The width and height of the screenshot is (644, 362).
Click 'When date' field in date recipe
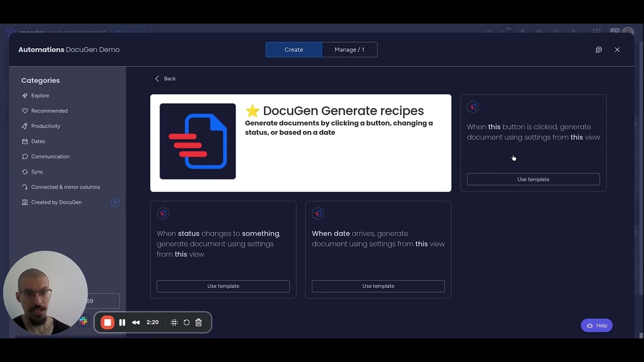331,233
